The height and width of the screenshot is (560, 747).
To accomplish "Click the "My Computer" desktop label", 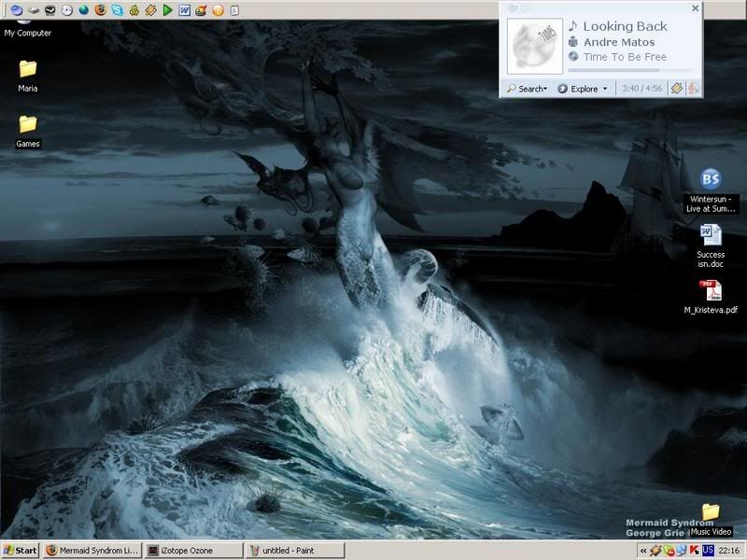I will coord(28,33).
